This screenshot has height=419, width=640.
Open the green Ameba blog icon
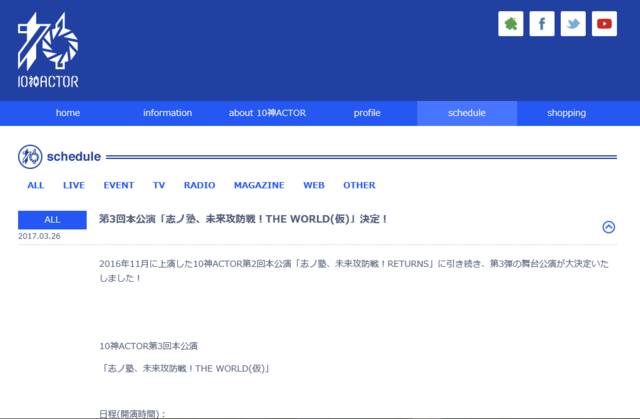[511, 23]
